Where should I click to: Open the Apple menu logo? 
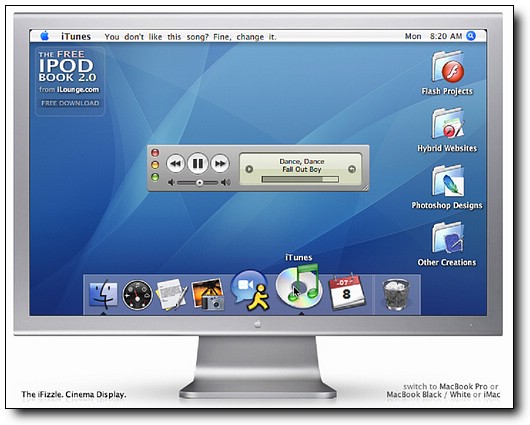(45, 36)
